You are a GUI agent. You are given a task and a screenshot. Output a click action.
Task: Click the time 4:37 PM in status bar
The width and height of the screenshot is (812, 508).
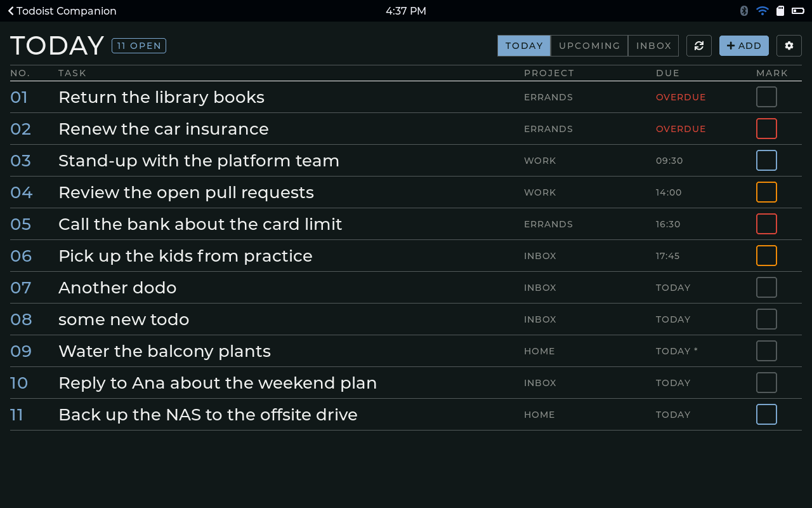(x=406, y=11)
